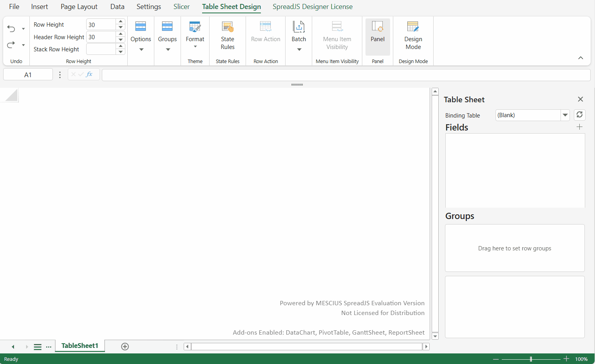Expand the Options dropdown

[141, 49]
